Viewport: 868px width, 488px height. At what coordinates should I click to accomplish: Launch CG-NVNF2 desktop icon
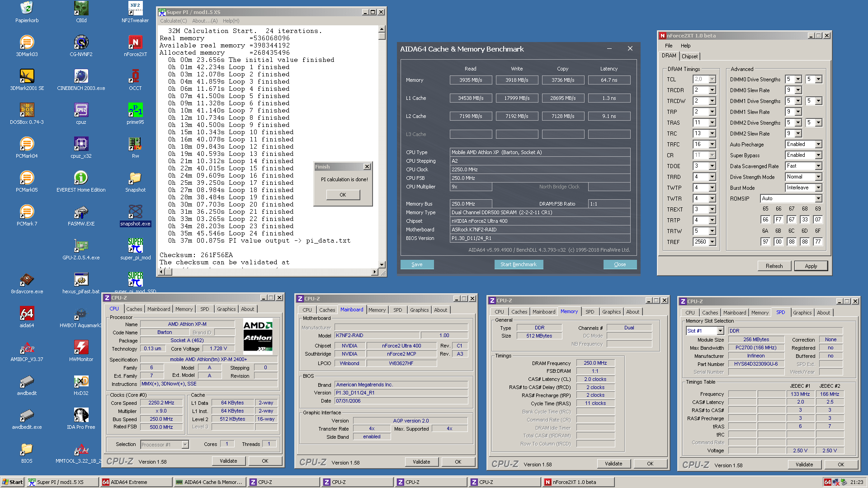81,46
